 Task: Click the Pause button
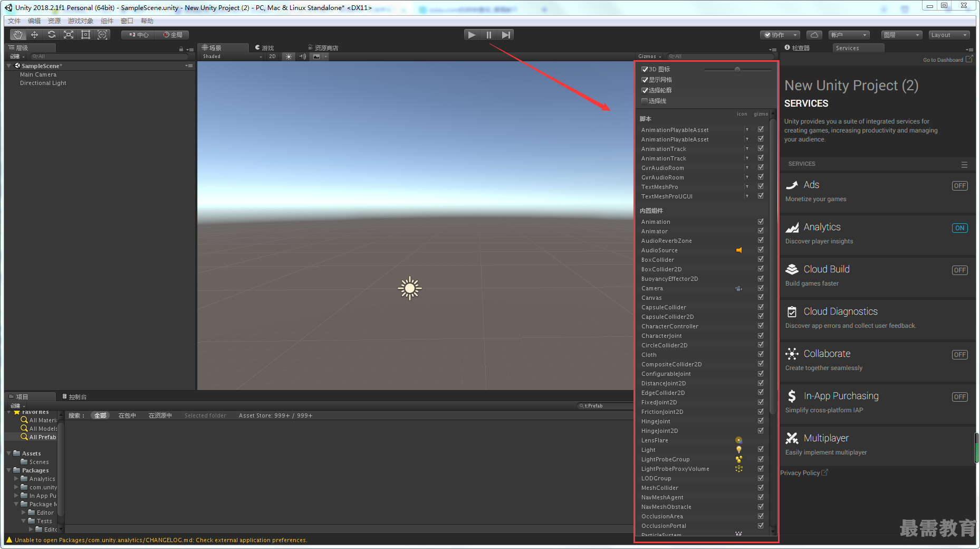click(489, 35)
